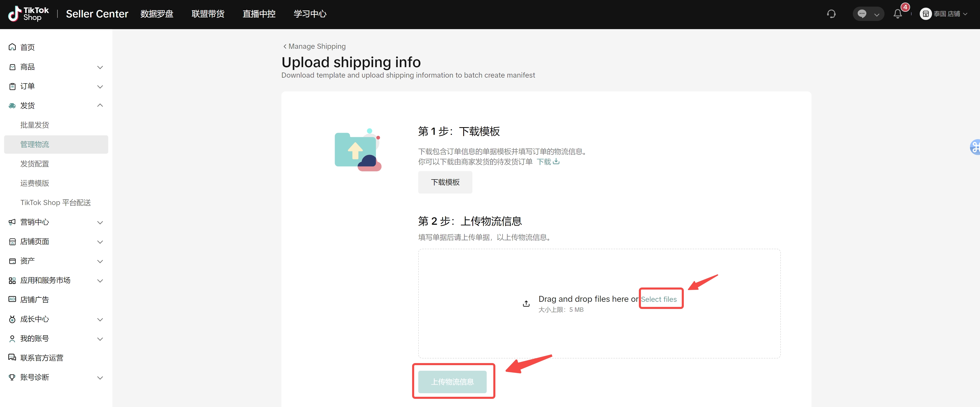Click the TikTok Shop logo
The image size is (980, 407).
pyautogui.click(x=29, y=14)
